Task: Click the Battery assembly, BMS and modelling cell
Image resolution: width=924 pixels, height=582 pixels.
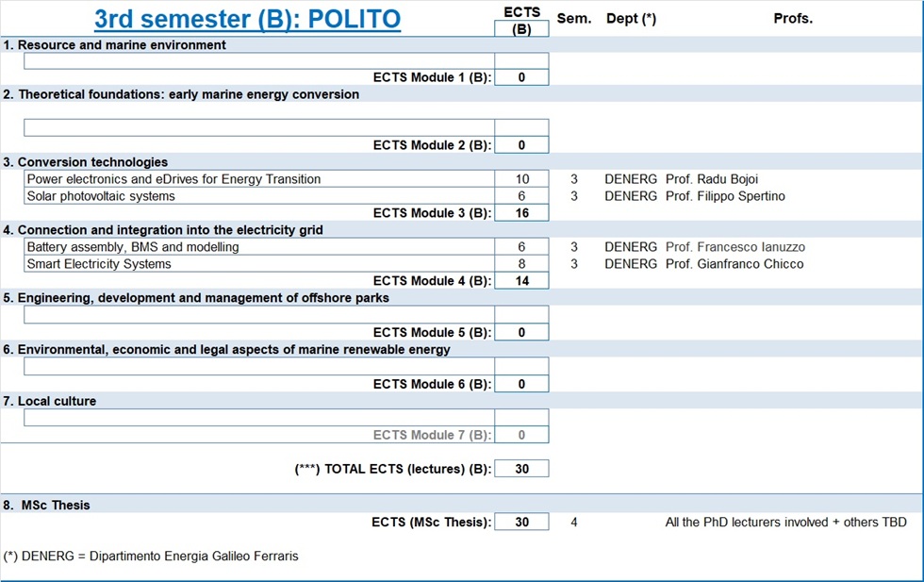Action: (x=258, y=247)
